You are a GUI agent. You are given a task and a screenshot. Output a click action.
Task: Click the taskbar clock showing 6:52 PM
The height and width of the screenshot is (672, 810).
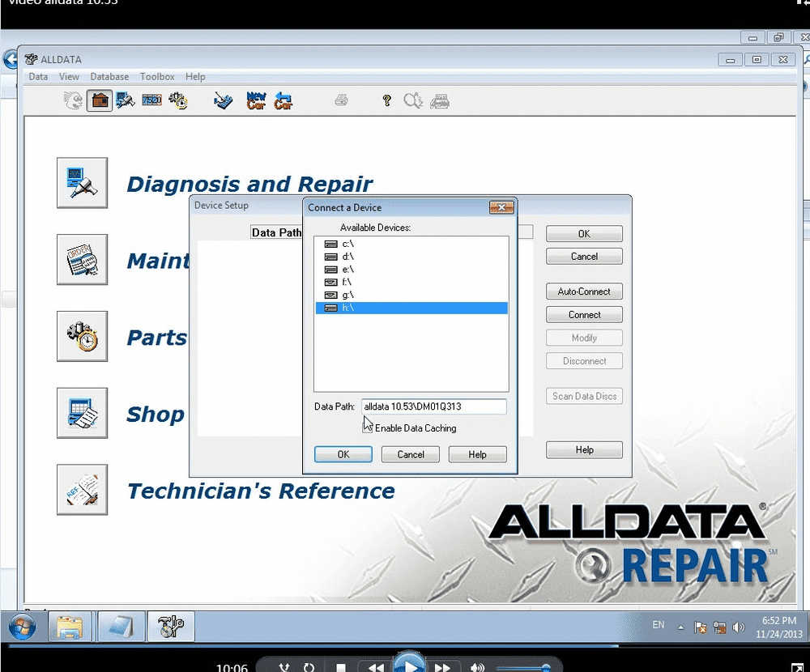[779, 627]
